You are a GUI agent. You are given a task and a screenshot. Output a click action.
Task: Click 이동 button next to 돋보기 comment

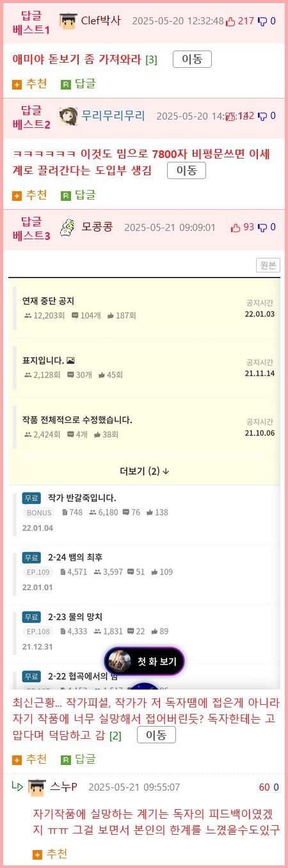192,59
